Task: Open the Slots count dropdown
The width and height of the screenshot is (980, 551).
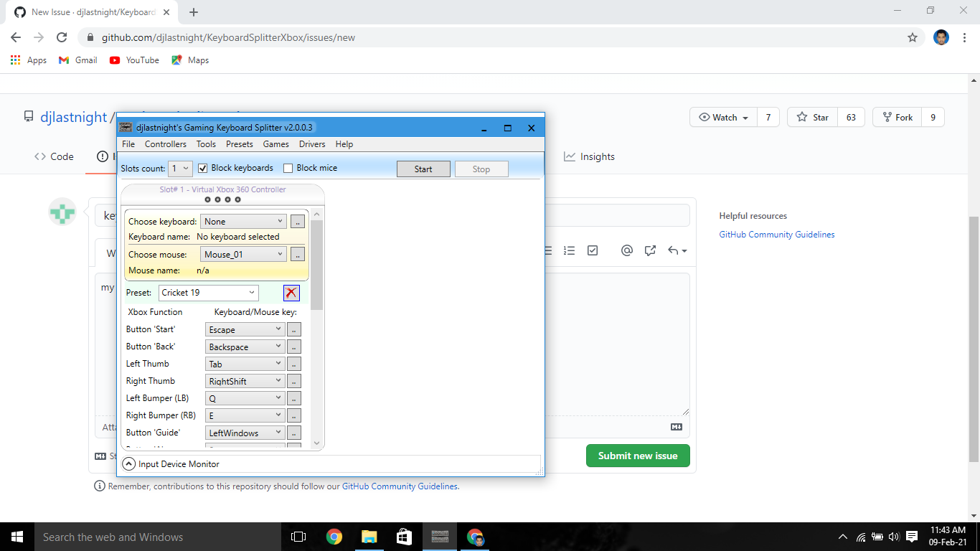Action: [179, 167]
